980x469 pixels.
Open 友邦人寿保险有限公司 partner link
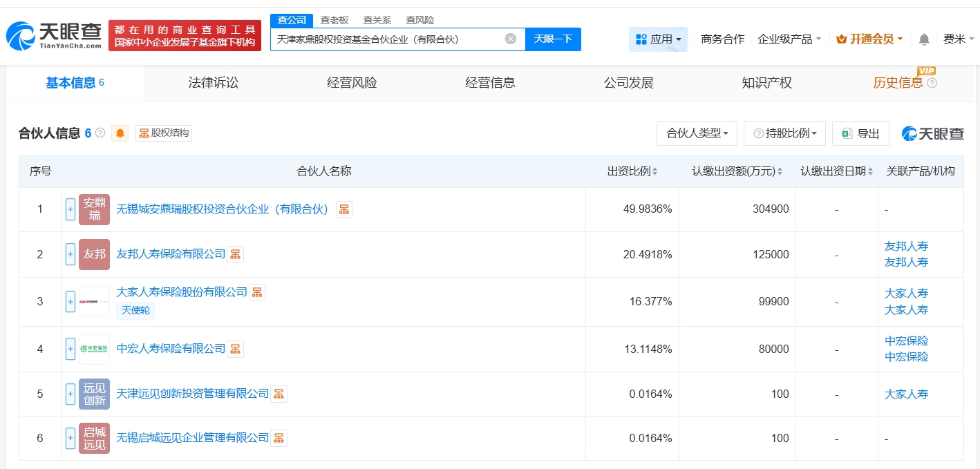pyautogui.click(x=171, y=254)
